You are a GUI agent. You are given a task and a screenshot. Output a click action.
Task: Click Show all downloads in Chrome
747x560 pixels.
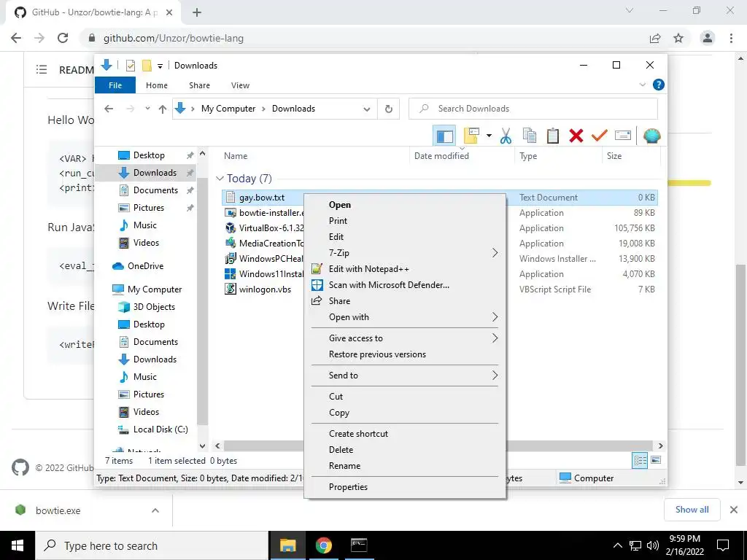pyautogui.click(x=692, y=510)
